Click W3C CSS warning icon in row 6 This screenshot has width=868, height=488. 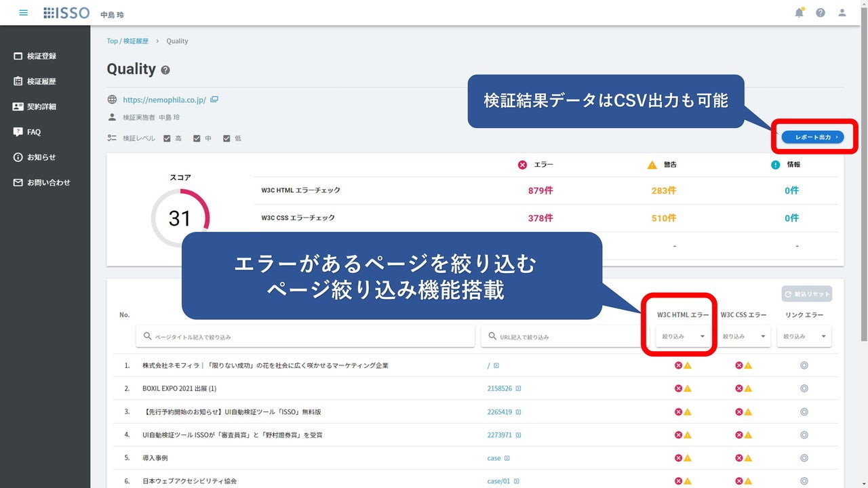pos(749,481)
